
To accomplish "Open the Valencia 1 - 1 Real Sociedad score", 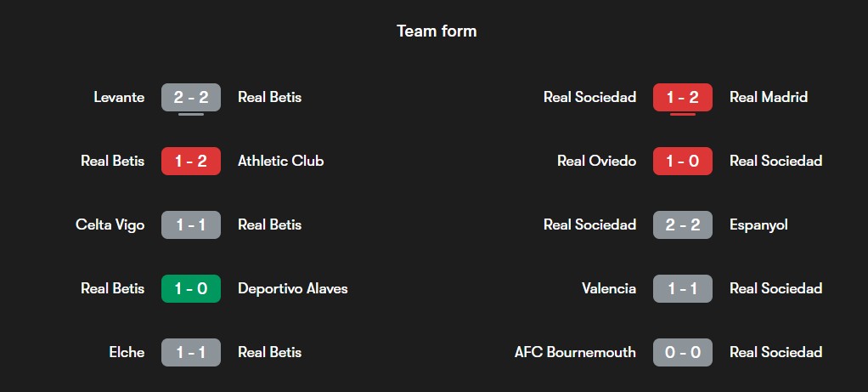I will (x=683, y=288).
